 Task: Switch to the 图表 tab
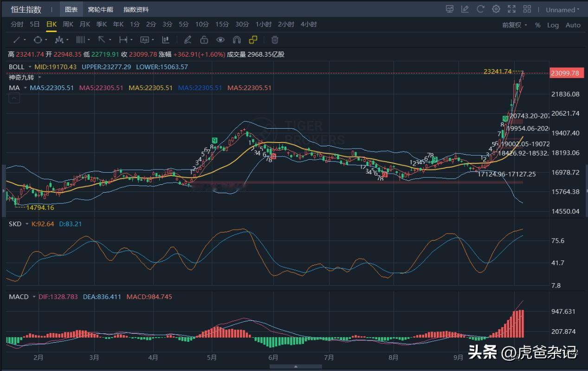point(71,9)
